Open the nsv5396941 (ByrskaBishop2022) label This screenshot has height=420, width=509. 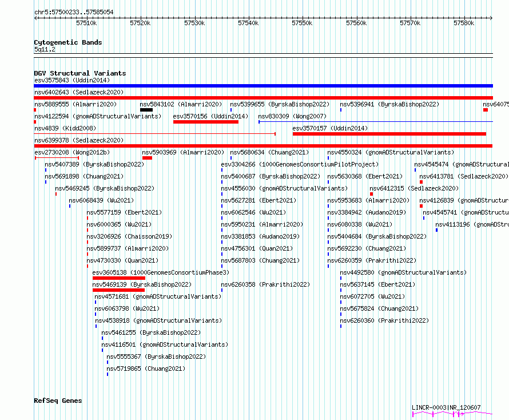click(x=389, y=104)
